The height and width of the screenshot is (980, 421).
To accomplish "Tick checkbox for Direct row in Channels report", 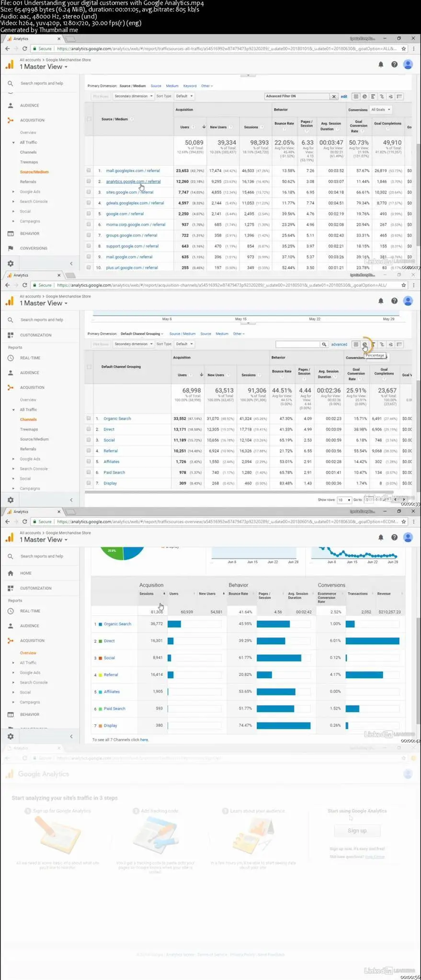I will (89, 429).
